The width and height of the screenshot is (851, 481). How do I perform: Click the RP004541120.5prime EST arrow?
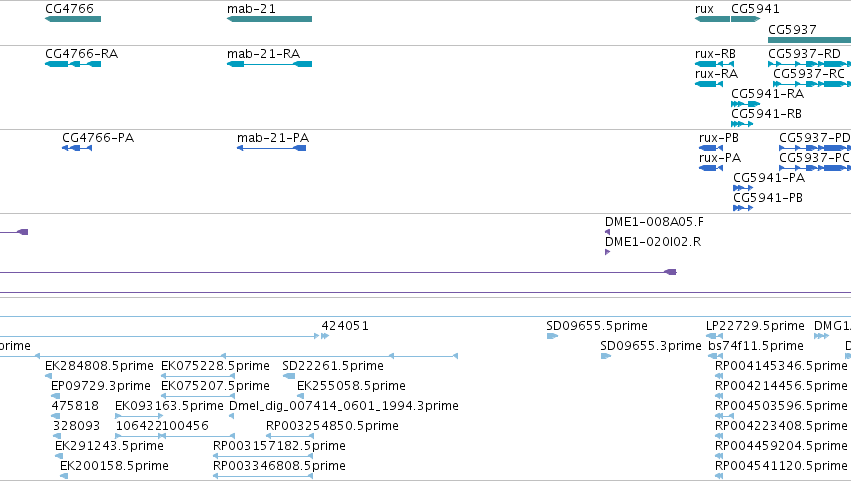click(x=719, y=477)
